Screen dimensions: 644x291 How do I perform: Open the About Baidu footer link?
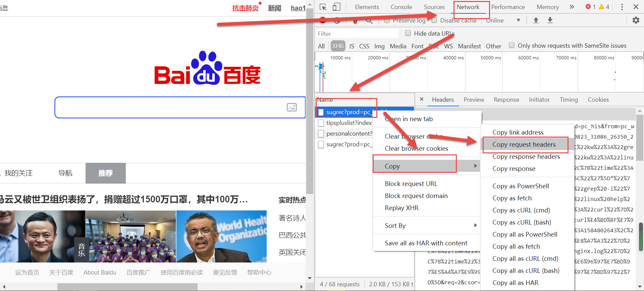(x=100, y=273)
